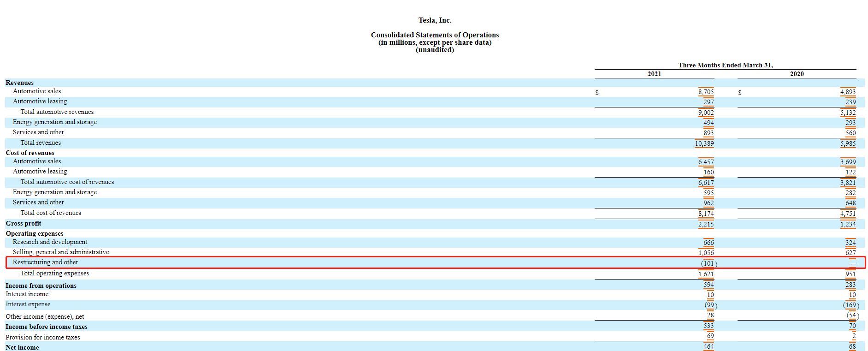Click the 594 income from operations value
Screen dimensions: 868x351
pyautogui.click(x=709, y=285)
